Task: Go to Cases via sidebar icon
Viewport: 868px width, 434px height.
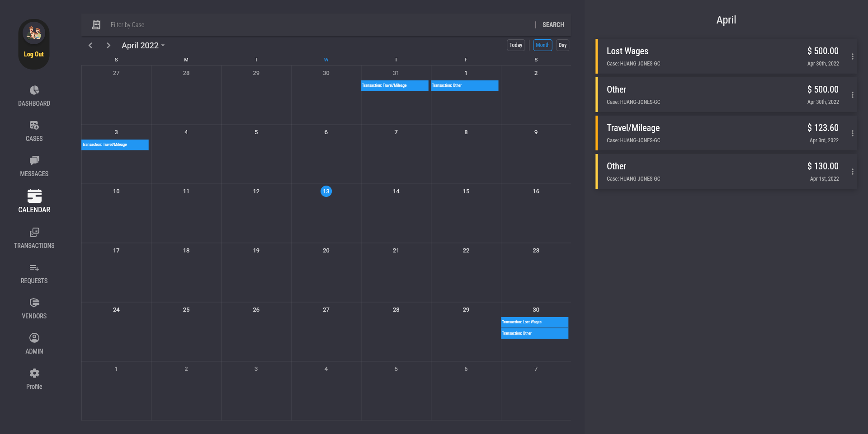Action: click(x=34, y=126)
